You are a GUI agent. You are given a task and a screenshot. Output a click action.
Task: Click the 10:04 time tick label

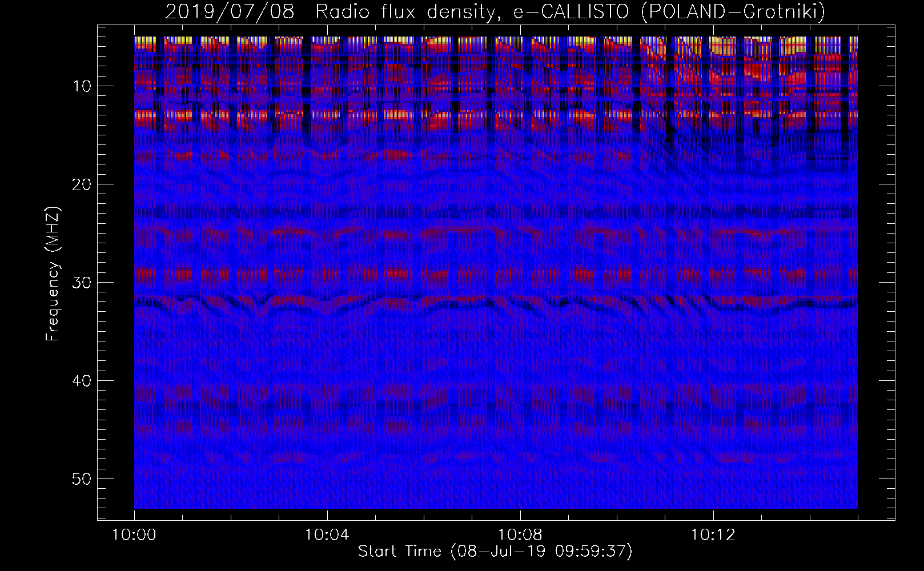click(x=327, y=536)
